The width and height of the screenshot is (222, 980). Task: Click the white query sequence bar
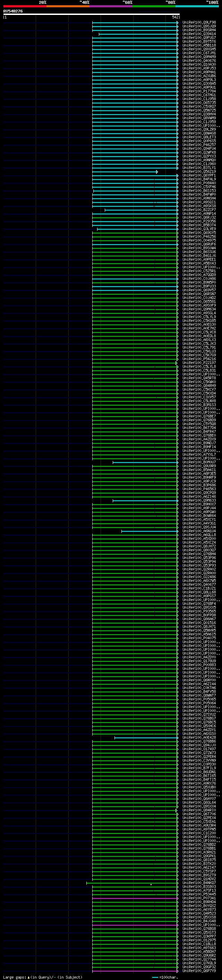coord(92,14)
